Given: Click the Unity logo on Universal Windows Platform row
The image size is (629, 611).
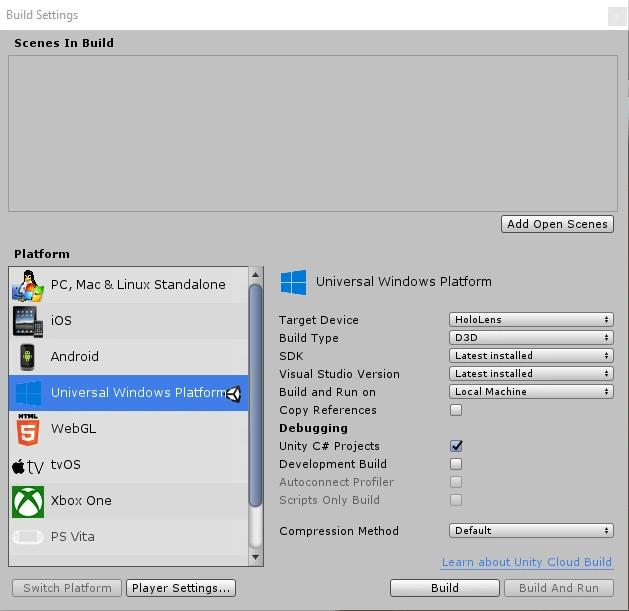Looking at the screenshot, I should point(234,394).
